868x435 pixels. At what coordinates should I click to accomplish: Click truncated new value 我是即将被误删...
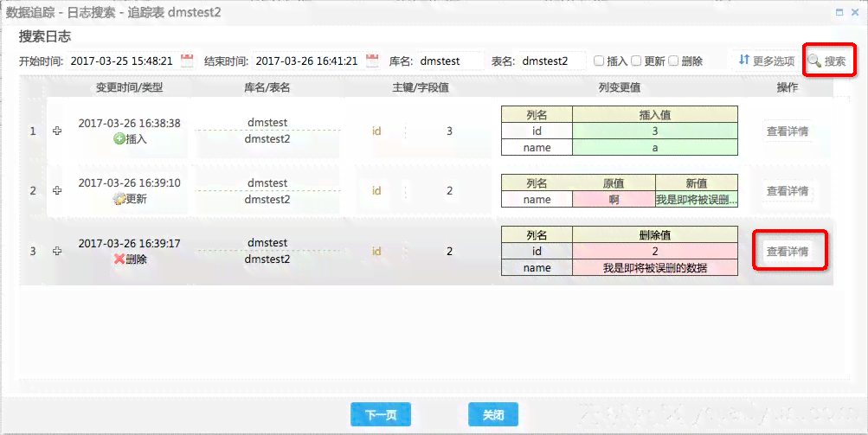tap(697, 199)
